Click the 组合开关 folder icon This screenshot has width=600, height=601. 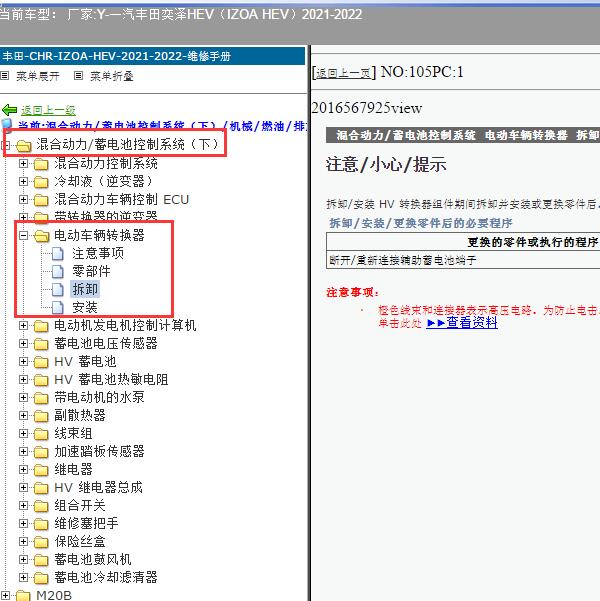click(41, 506)
